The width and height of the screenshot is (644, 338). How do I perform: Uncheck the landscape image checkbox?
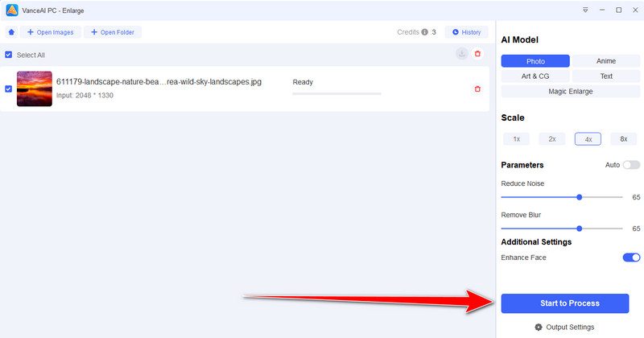coord(8,89)
